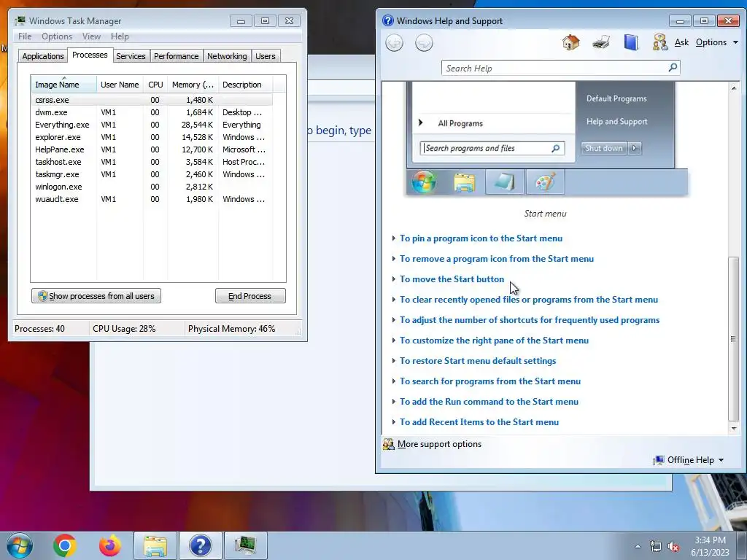Open the View menu in Task Manager
The width and height of the screenshot is (747, 560).
(x=91, y=36)
